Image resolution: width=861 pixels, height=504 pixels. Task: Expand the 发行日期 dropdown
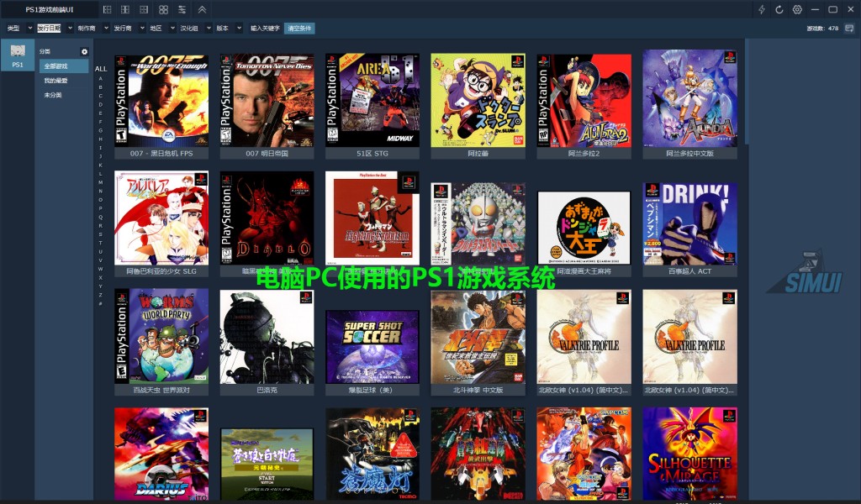tap(70, 28)
